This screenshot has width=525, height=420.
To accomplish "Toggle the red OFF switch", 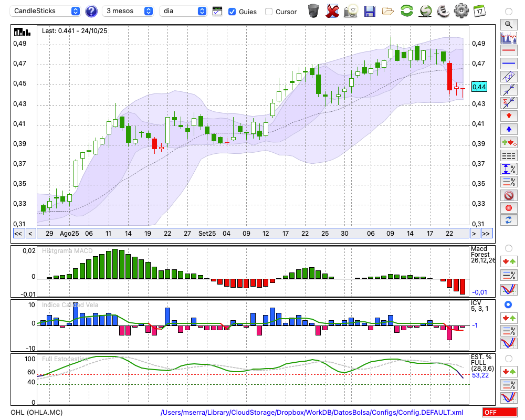I will (x=500, y=412).
